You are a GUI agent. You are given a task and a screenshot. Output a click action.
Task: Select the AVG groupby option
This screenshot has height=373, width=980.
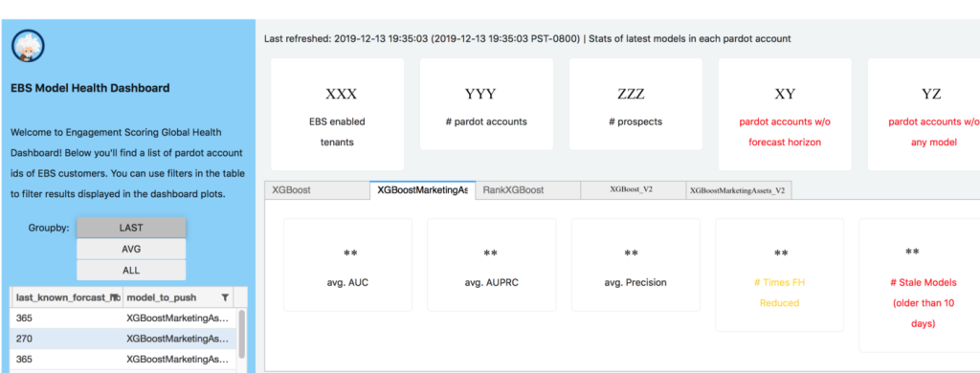(131, 249)
